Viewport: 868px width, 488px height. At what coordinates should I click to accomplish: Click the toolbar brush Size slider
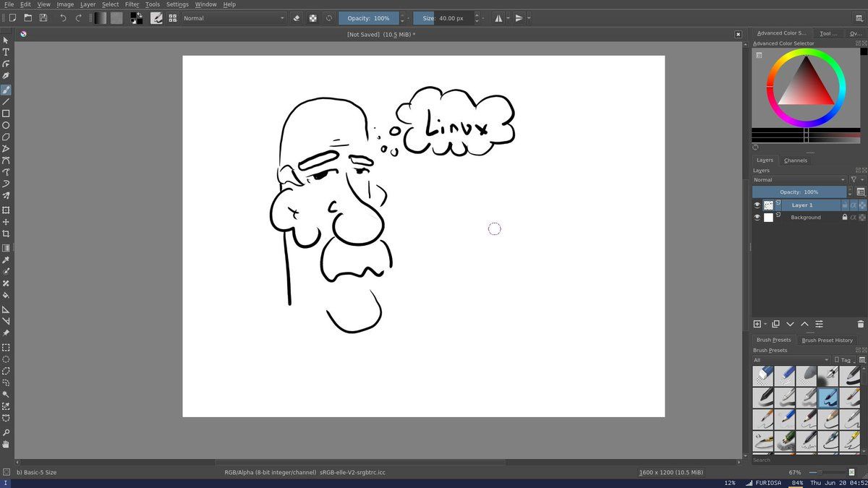pyautogui.click(x=443, y=18)
